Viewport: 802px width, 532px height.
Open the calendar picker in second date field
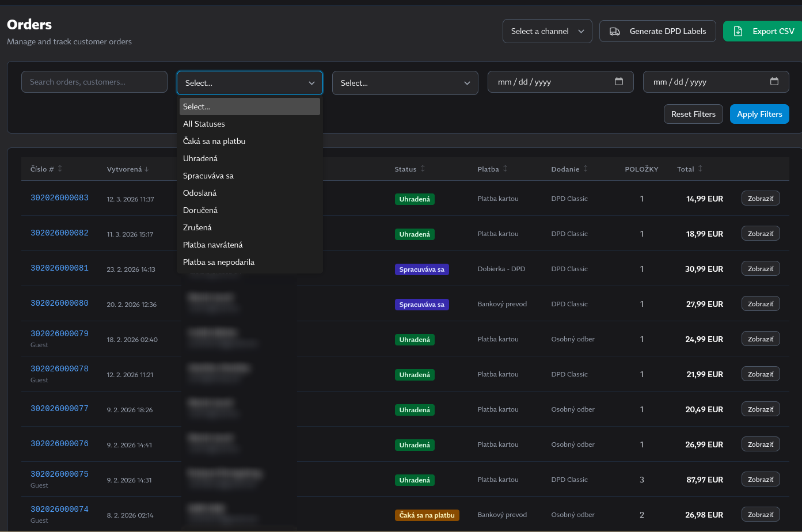pyautogui.click(x=774, y=82)
